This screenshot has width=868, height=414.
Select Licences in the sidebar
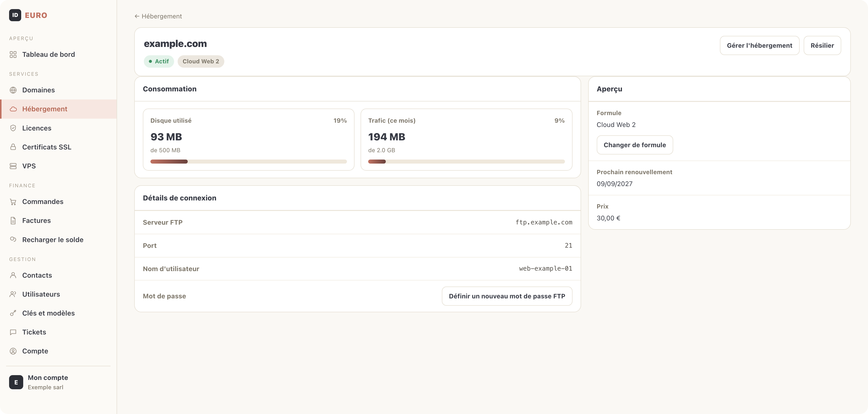(x=58, y=128)
